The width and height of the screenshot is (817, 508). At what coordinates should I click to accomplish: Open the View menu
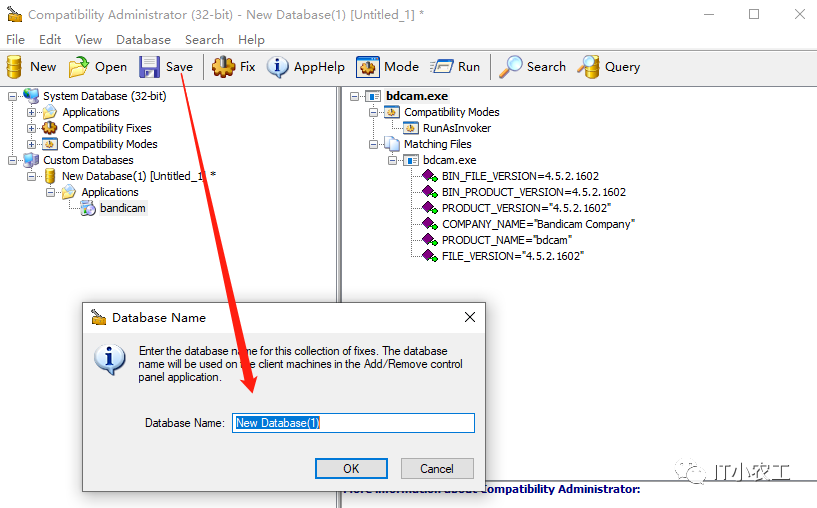coord(88,40)
